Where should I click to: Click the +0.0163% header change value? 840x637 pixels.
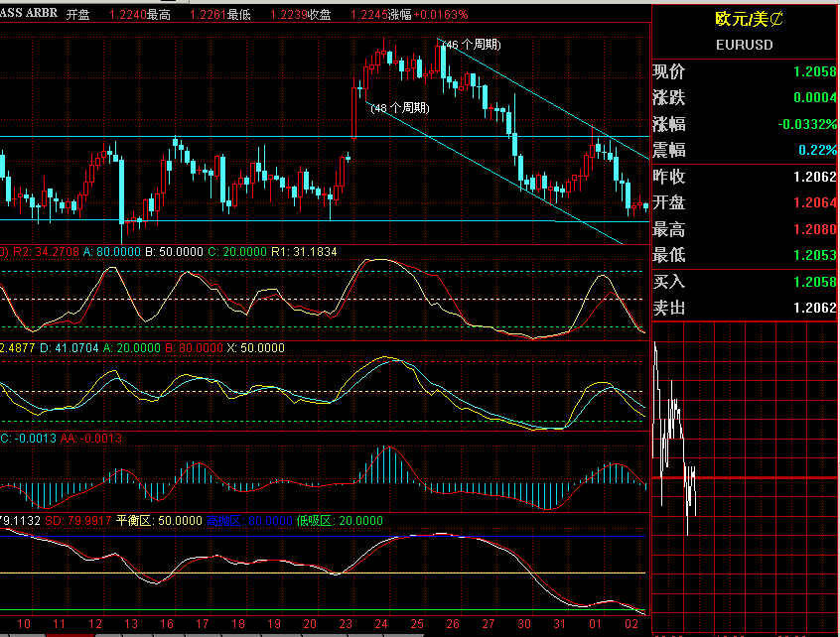(x=441, y=15)
